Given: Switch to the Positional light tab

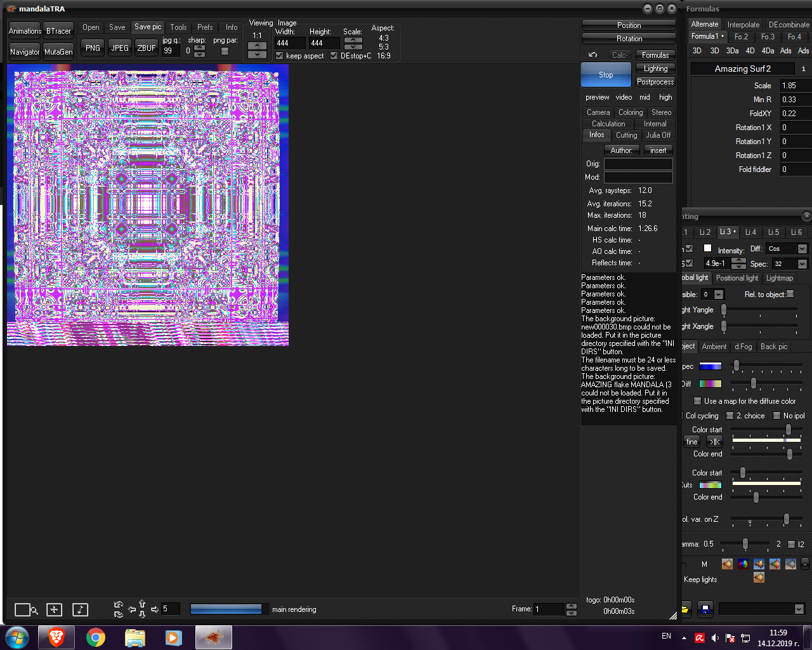Looking at the screenshot, I should (x=737, y=278).
